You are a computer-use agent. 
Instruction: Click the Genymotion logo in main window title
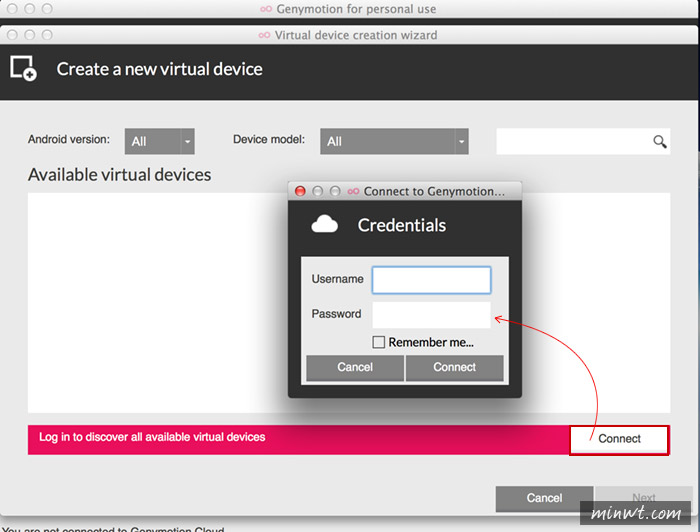[x=266, y=9]
